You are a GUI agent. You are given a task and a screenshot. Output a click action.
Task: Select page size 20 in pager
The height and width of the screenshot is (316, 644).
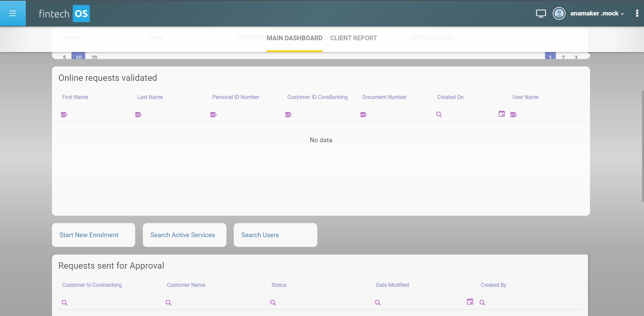click(x=94, y=57)
